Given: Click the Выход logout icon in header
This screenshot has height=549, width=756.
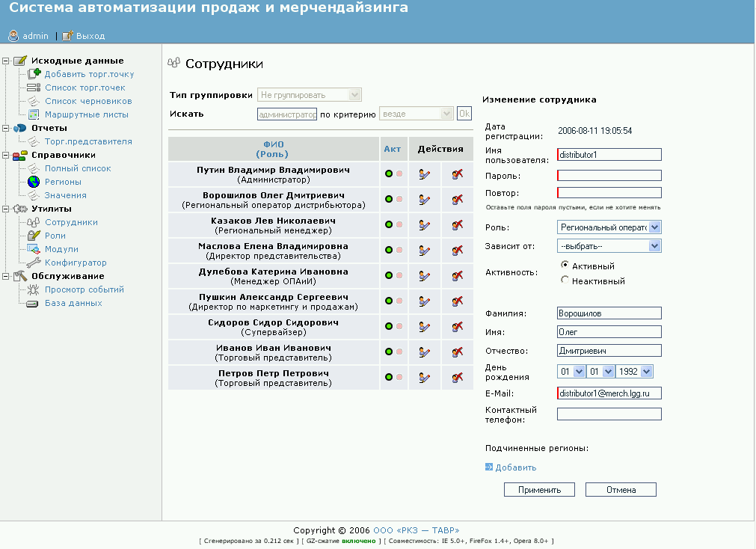Looking at the screenshot, I should tap(67, 35).
